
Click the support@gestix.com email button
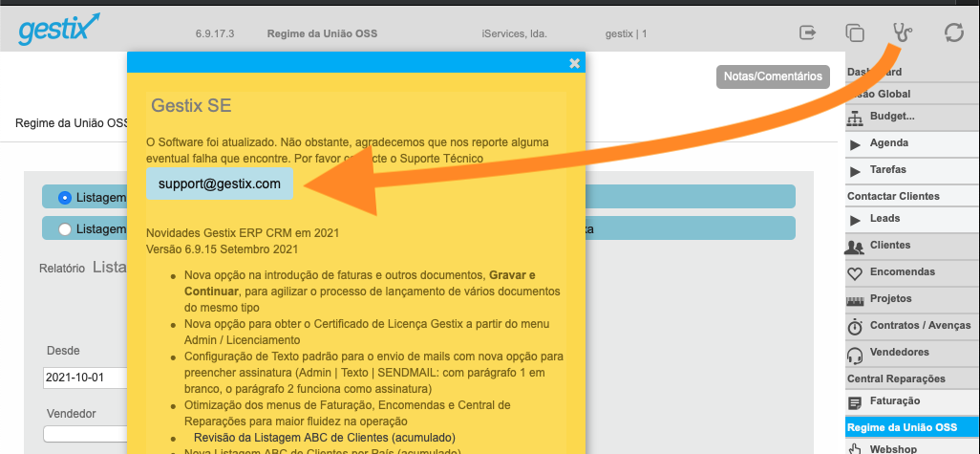pyautogui.click(x=220, y=184)
